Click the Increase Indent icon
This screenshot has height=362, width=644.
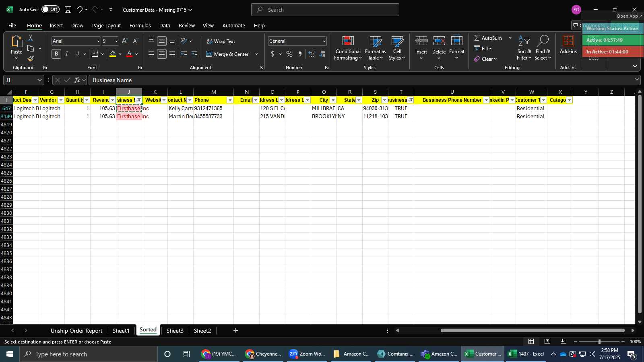pos(194,54)
